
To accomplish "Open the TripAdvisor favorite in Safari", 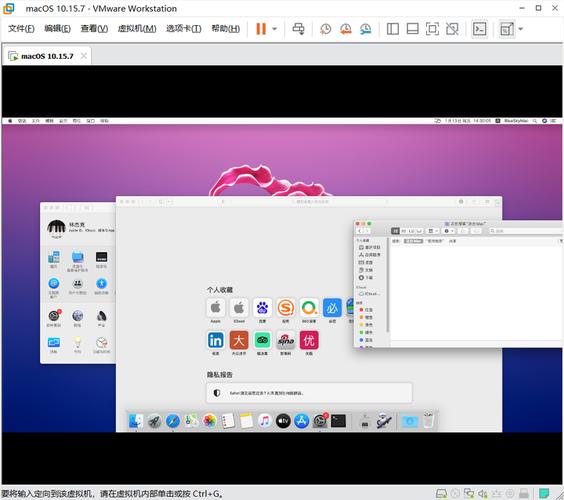I will [x=262, y=340].
